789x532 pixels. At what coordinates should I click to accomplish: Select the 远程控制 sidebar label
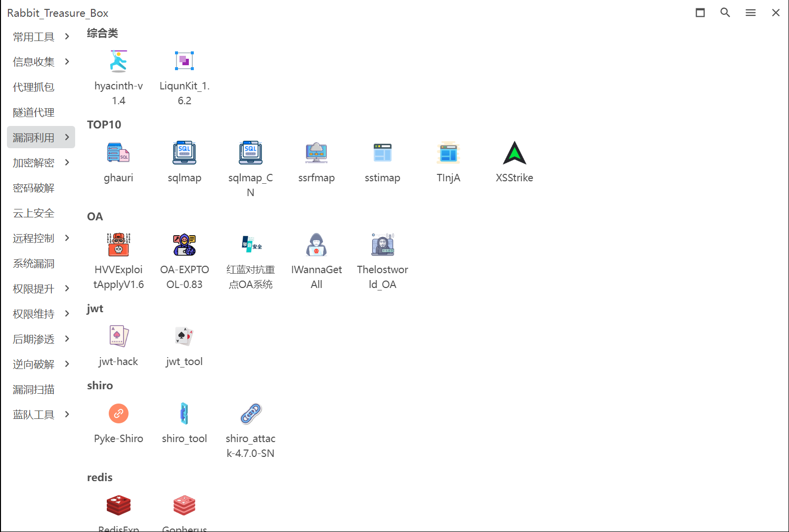click(x=34, y=238)
